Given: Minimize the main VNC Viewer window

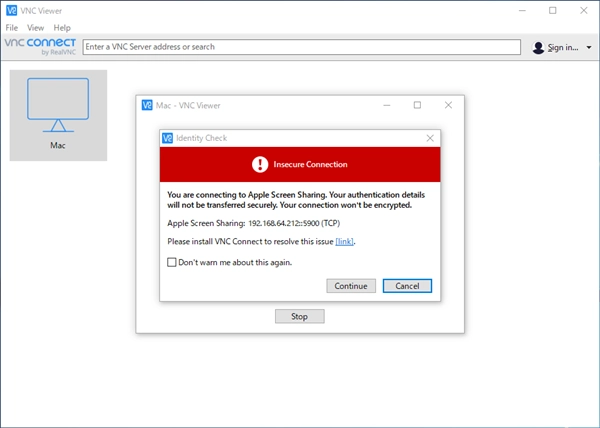Looking at the screenshot, I should (522, 10).
